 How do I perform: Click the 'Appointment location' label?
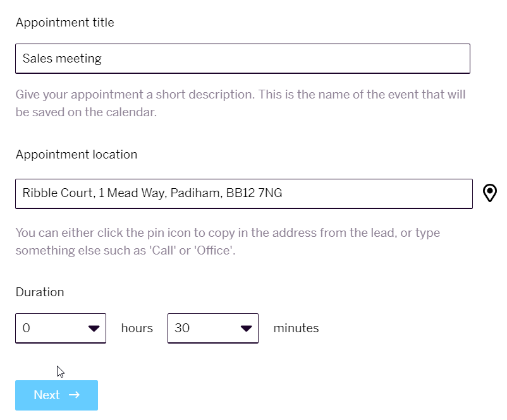[x=76, y=155]
